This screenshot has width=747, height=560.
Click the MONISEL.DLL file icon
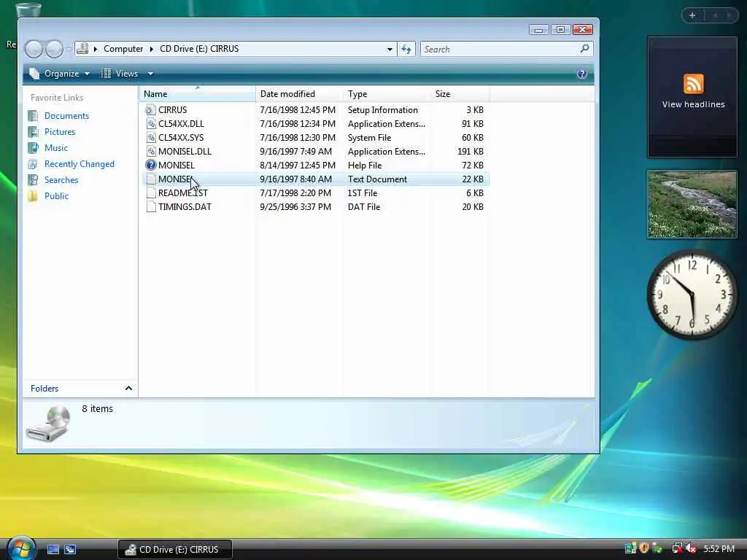(x=150, y=152)
